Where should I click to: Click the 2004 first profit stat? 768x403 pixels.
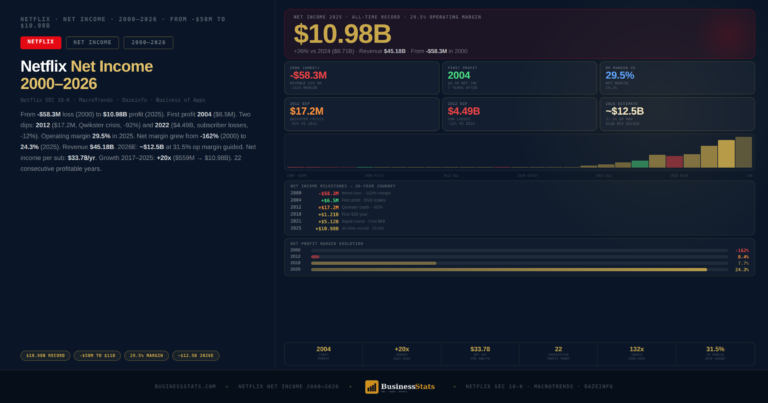(323, 354)
